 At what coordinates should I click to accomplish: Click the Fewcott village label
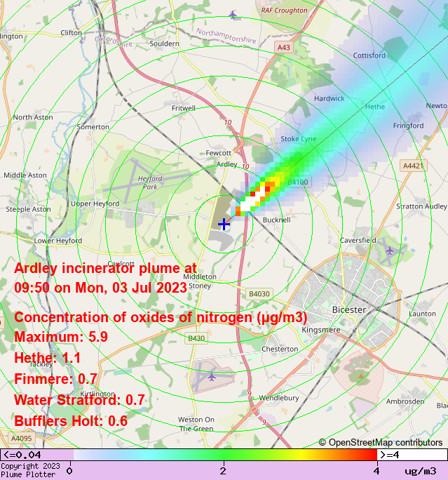pyautogui.click(x=218, y=153)
